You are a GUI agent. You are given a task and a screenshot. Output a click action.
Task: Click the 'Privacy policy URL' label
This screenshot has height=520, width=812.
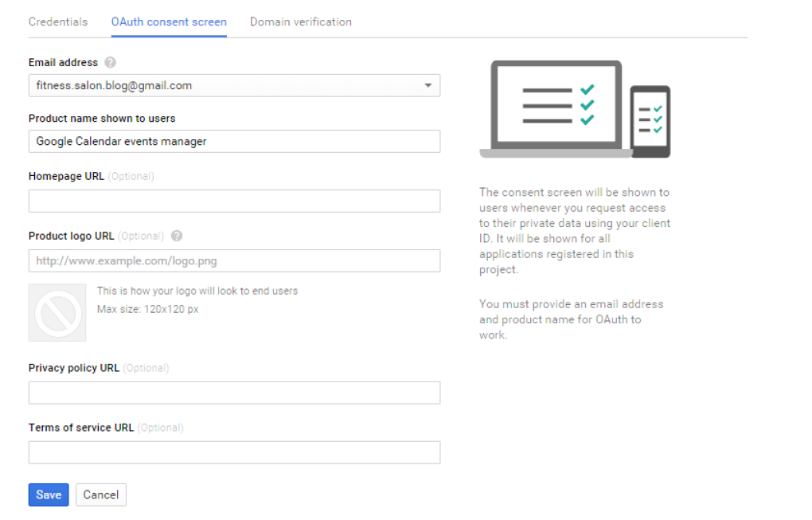[x=74, y=368]
